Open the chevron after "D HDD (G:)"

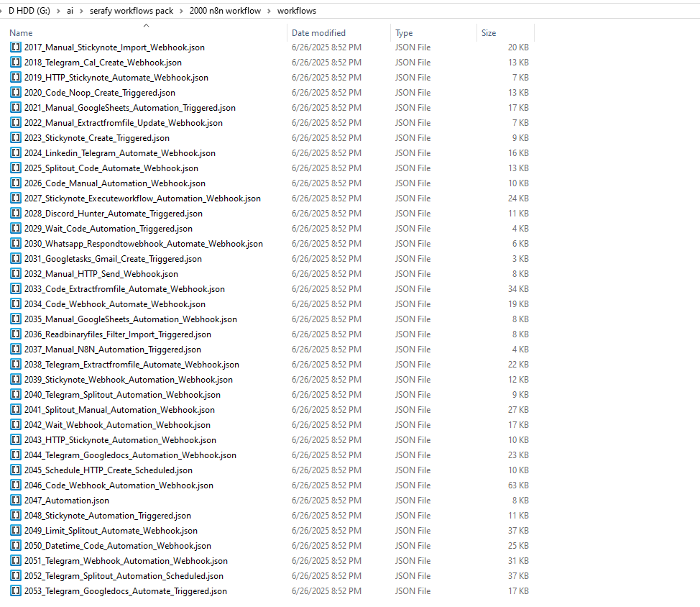pos(57,11)
